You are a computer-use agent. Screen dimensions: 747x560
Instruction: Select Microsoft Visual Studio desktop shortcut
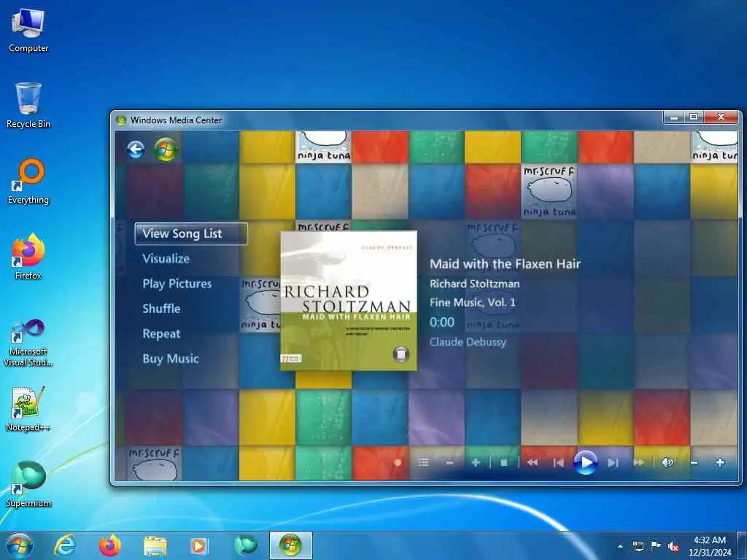point(28,343)
